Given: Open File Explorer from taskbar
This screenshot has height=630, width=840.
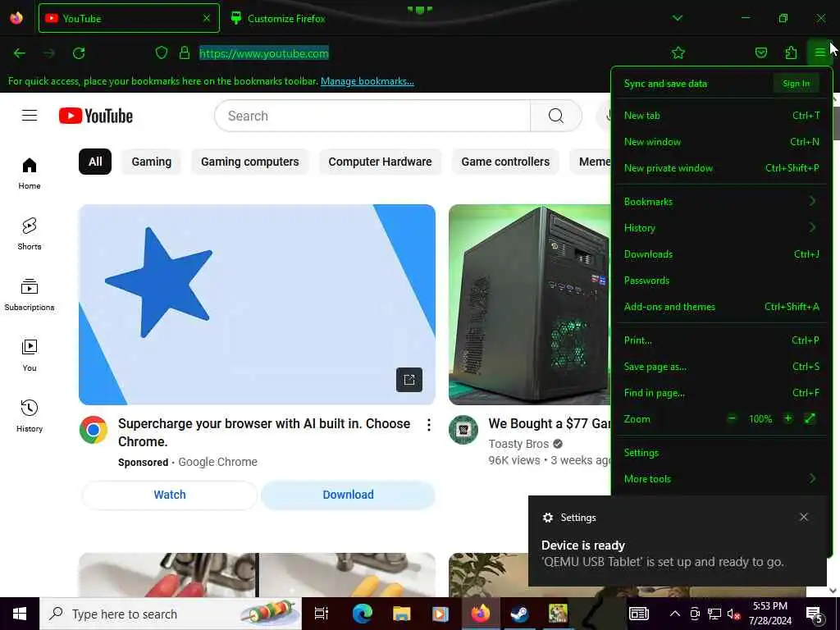Looking at the screenshot, I should [401, 614].
